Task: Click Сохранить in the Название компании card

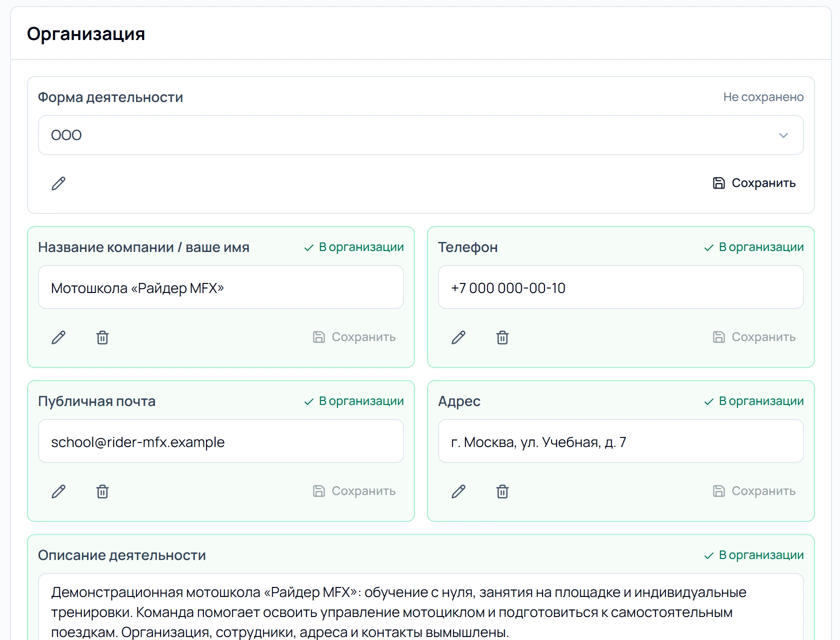Action: coord(354,337)
